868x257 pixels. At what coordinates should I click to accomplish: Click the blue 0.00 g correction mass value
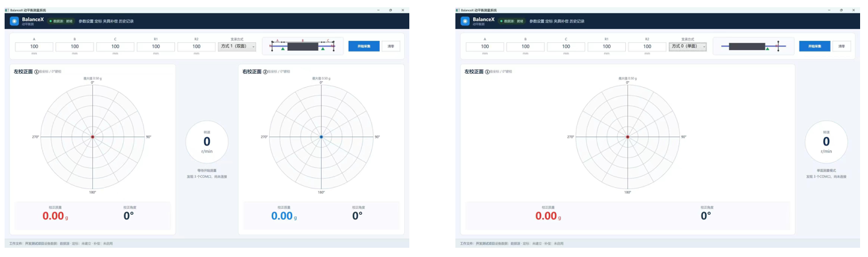click(284, 215)
